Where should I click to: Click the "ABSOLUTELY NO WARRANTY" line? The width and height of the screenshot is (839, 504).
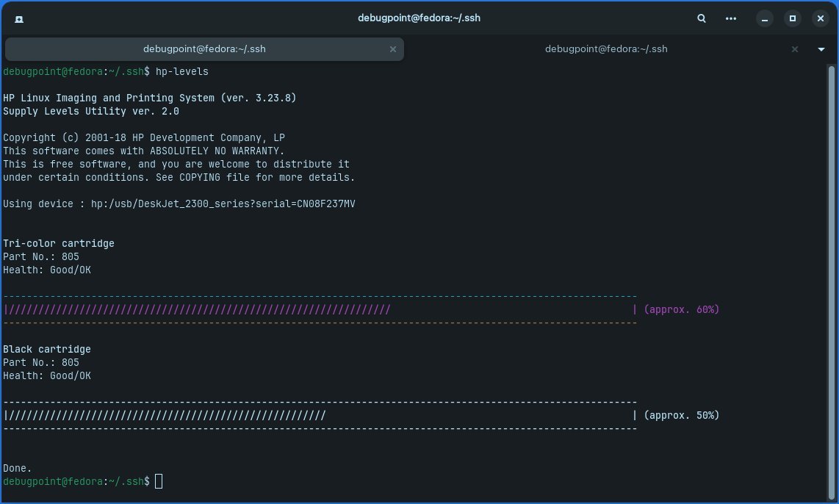(x=144, y=151)
